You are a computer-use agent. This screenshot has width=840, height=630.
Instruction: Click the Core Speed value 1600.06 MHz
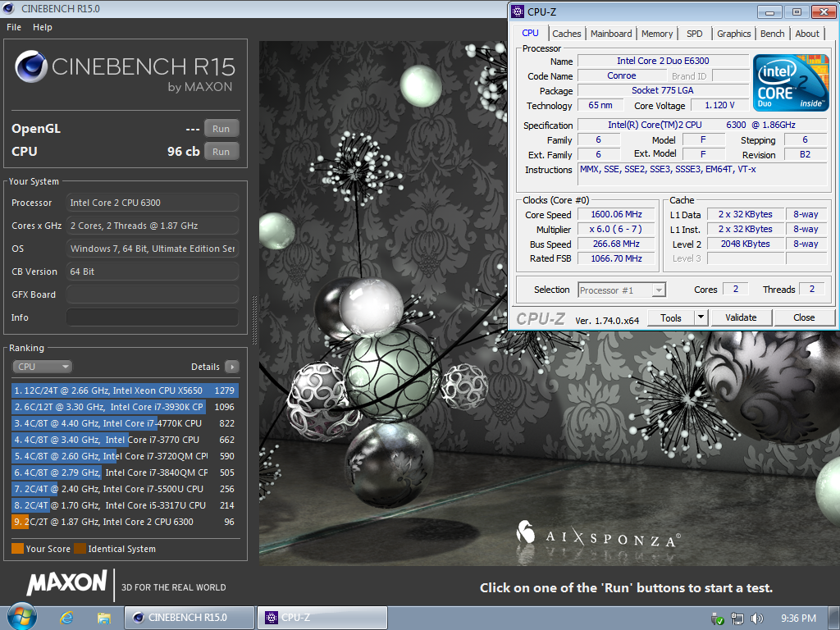616,214
